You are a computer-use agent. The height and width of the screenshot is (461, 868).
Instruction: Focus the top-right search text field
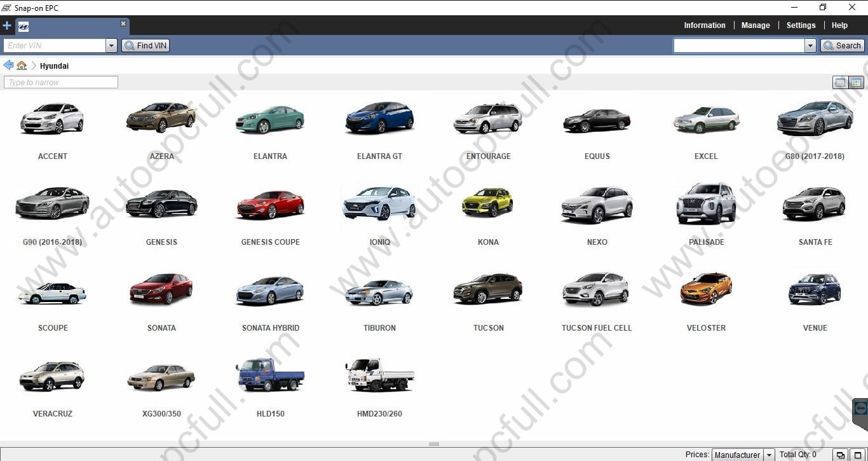[739, 46]
